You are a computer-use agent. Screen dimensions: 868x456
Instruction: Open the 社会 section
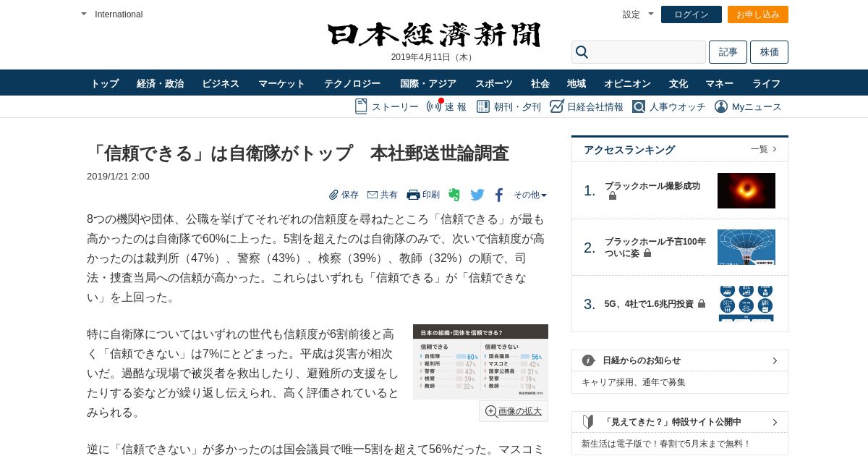[x=540, y=83]
